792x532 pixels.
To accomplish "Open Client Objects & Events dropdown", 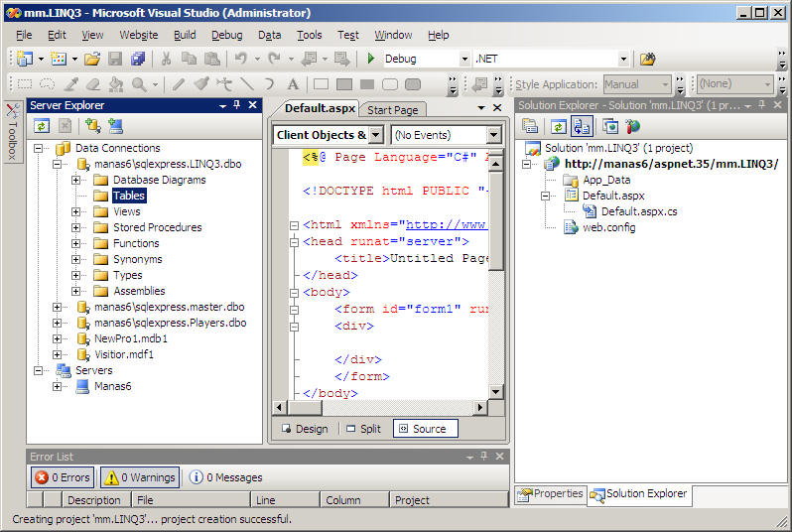I will click(376, 135).
